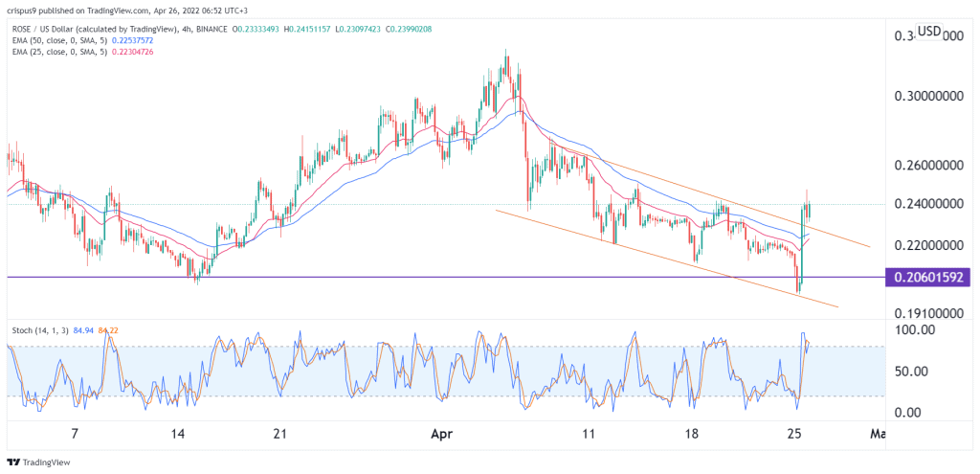
Task: Click the 25 date on time axis
Action: [x=794, y=433]
